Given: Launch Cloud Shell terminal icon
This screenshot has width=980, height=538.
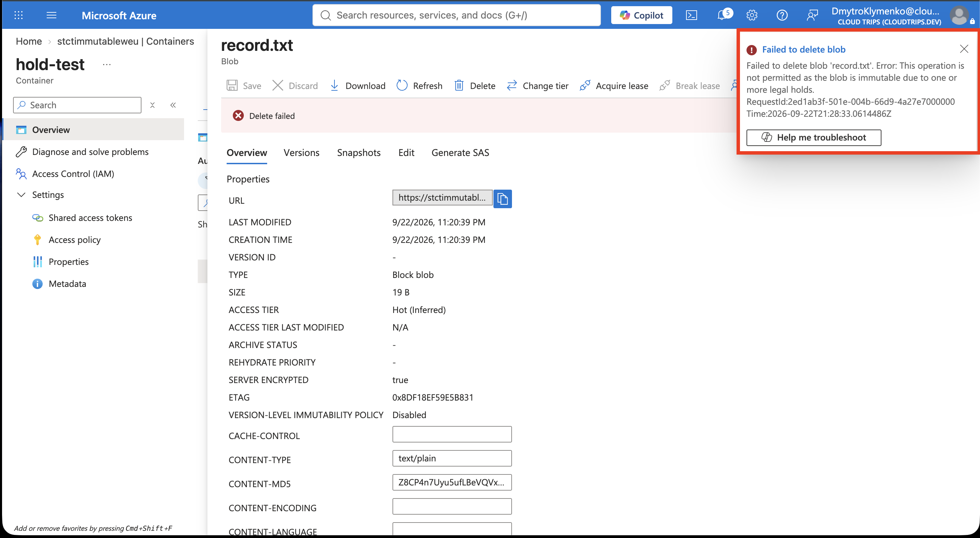Looking at the screenshot, I should tap(691, 15).
